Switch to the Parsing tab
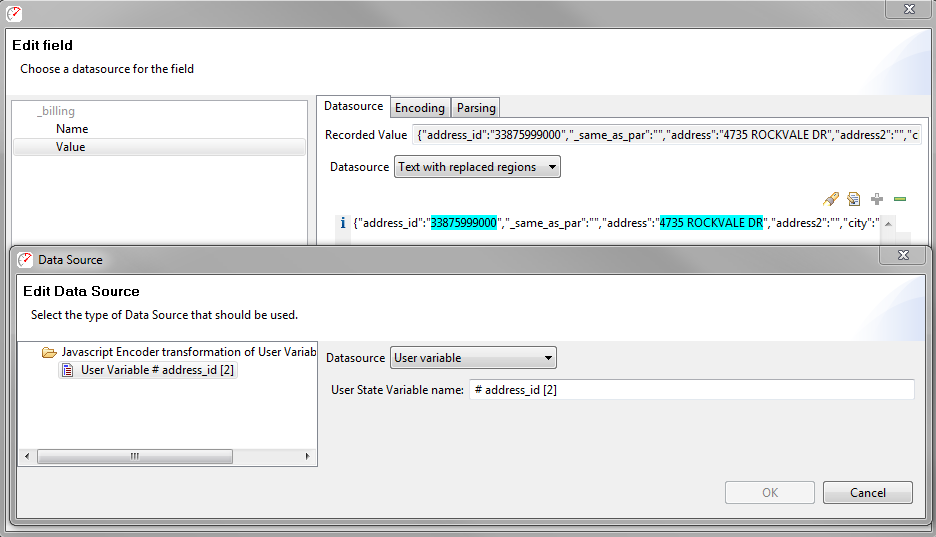Screen dimensions: 936x537 pyautogui.click(x=476, y=108)
